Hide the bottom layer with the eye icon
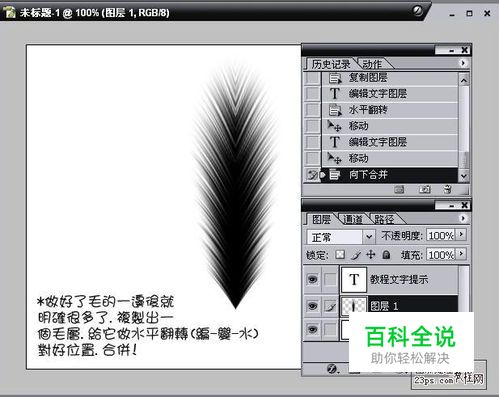 tap(312, 329)
